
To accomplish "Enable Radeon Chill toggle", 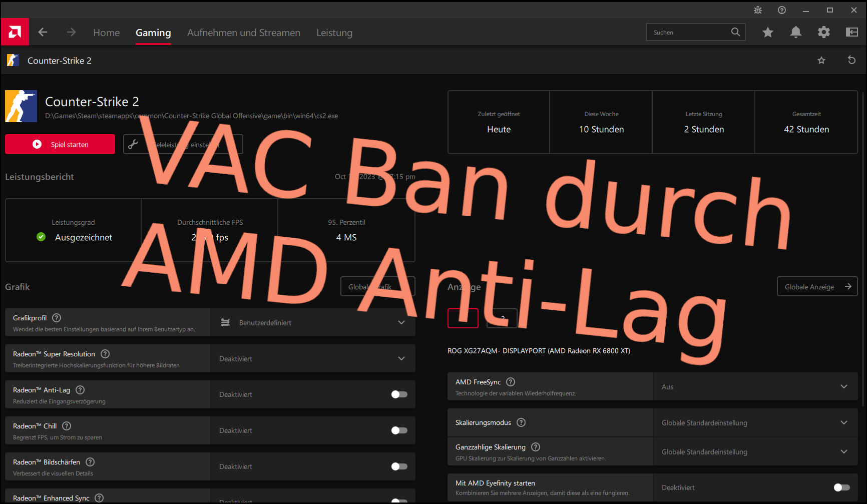I will point(399,430).
